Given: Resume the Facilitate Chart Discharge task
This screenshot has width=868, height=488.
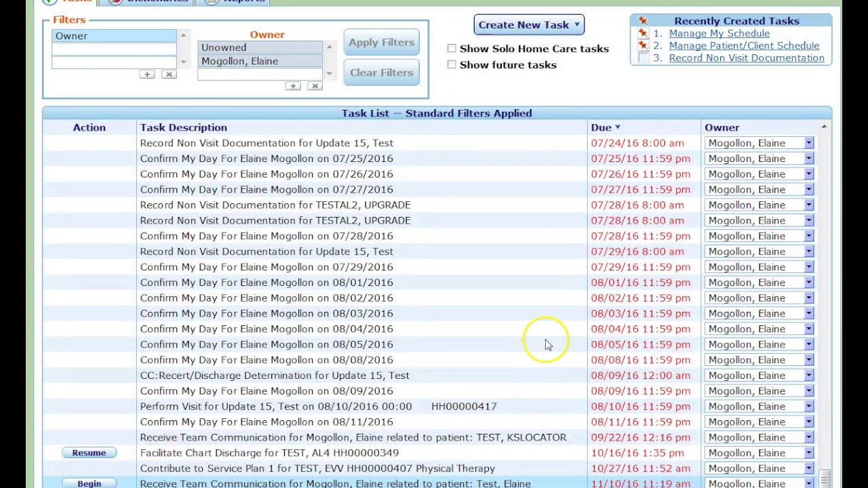Looking at the screenshot, I should 89,453.
